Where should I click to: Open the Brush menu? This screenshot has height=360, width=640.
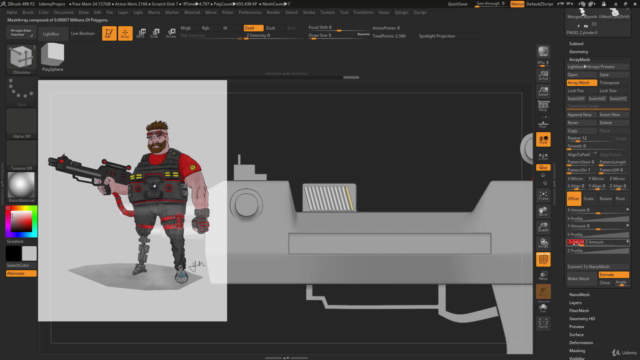click(x=28, y=12)
